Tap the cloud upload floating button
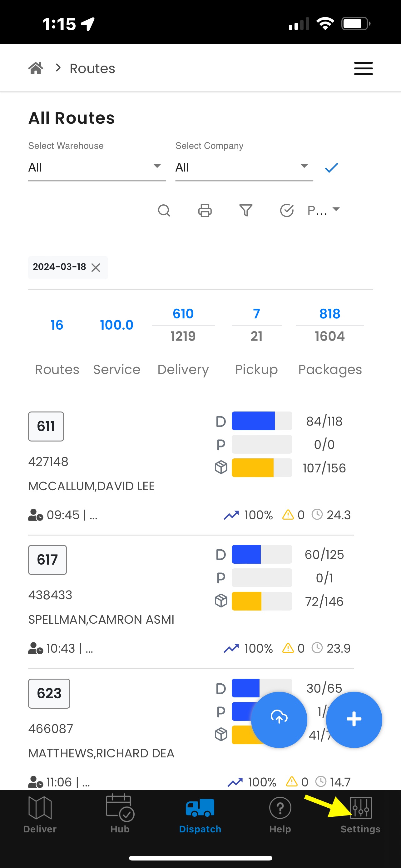This screenshot has height=868, width=401. (x=279, y=720)
